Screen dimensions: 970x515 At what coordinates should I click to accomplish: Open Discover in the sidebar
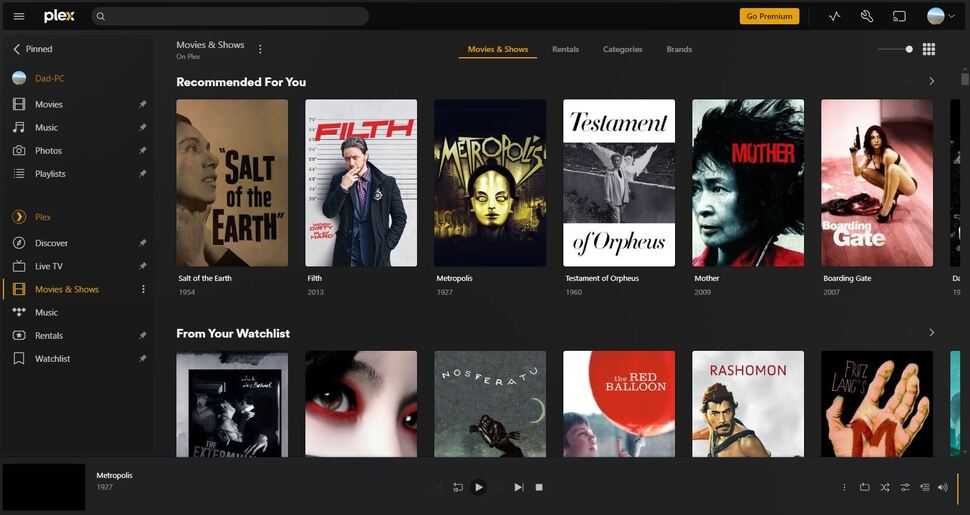(x=51, y=243)
